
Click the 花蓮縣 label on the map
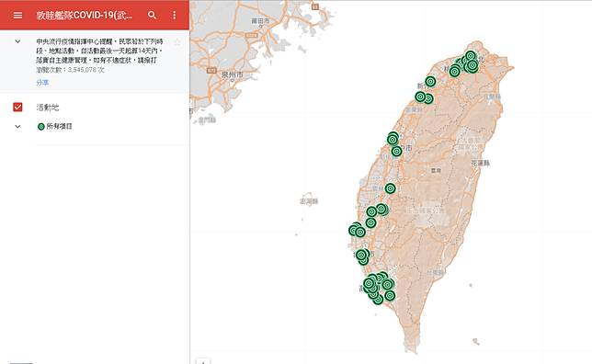480,163
